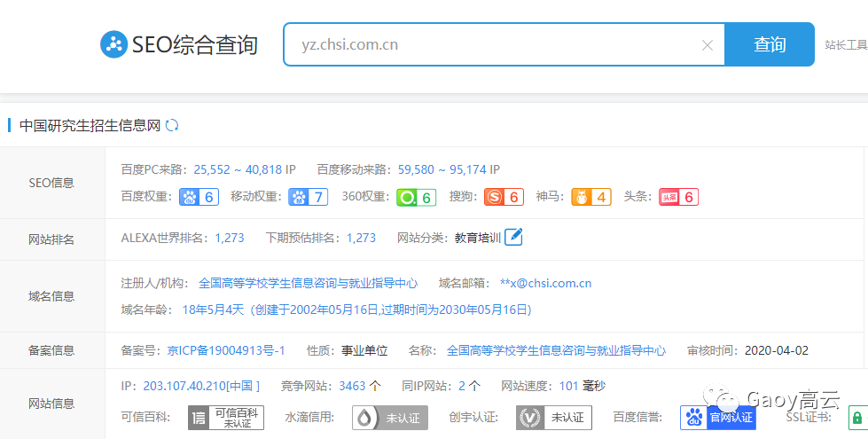Click review date 2020-04-02
This screenshot has width=868, height=439.
pos(777,350)
